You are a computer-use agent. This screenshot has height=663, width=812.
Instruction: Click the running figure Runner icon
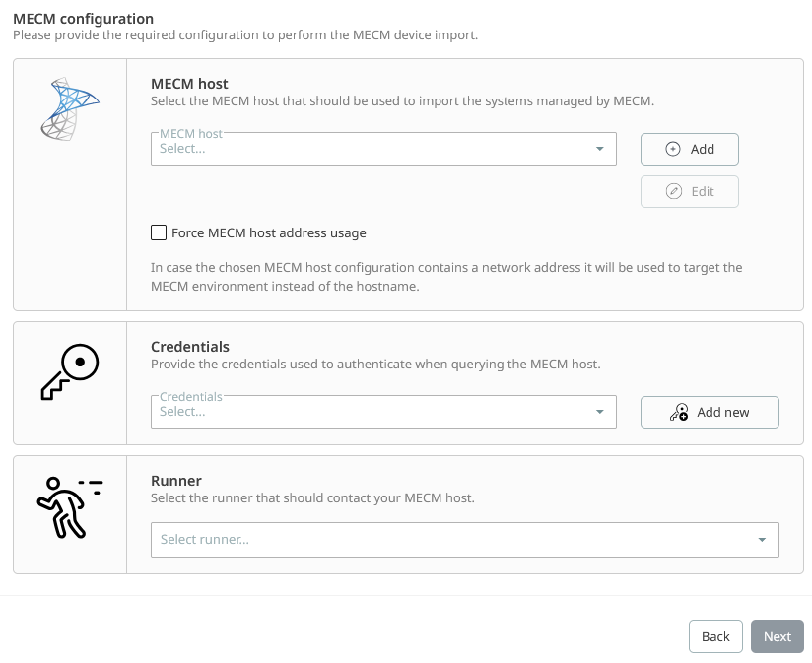coord(69,507)
